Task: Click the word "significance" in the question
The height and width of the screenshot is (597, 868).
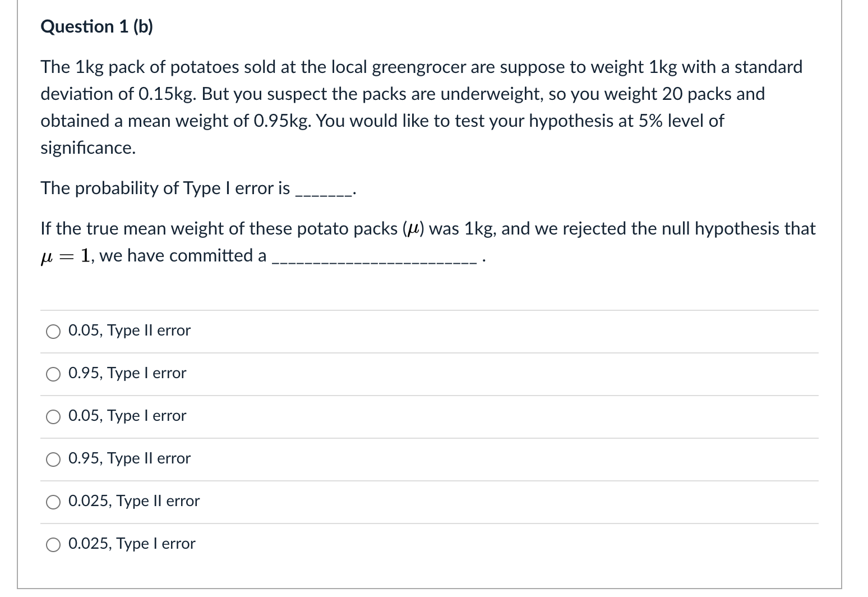Action: pos(85,148)
